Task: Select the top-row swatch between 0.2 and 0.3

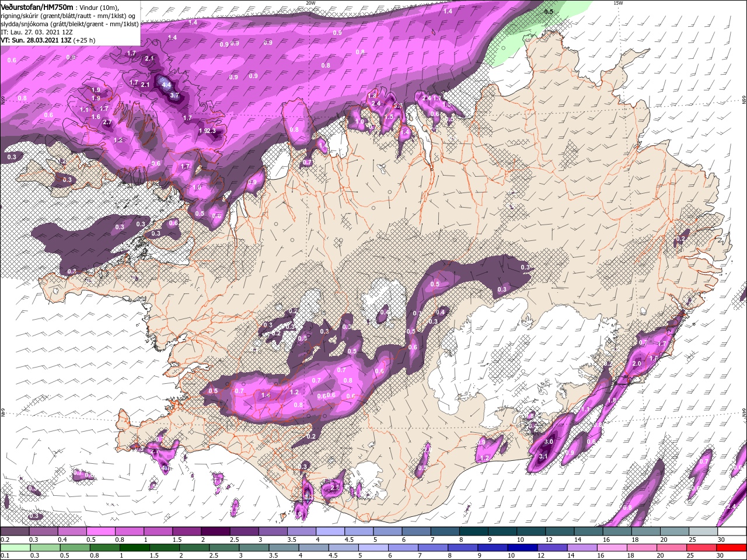Action: tap(15, 531)
